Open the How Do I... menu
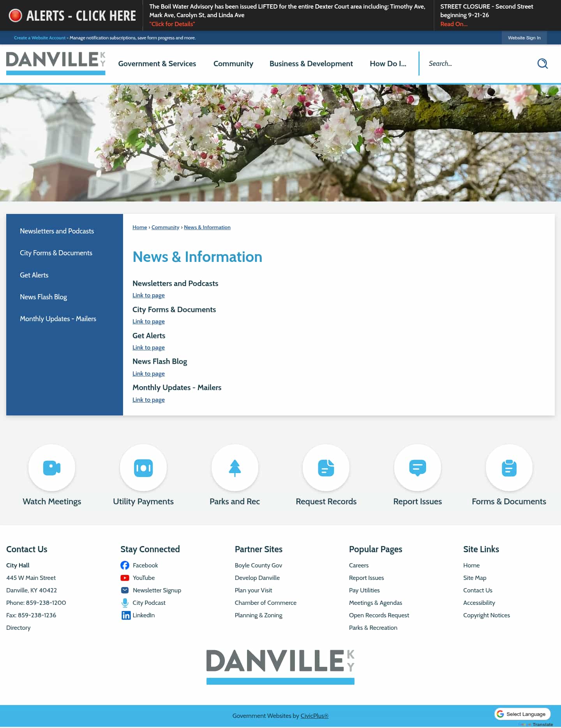561x728 pixels. (x=388, y=64)
